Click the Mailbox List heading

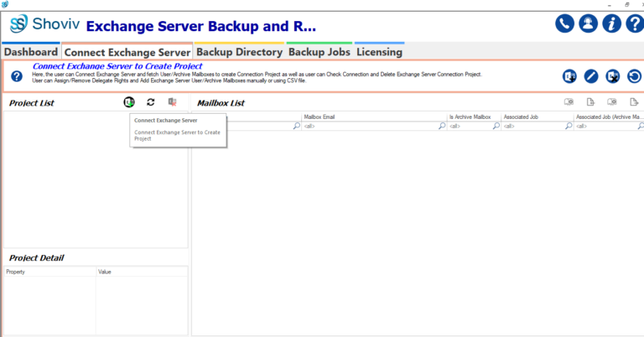tap(221, 103)
